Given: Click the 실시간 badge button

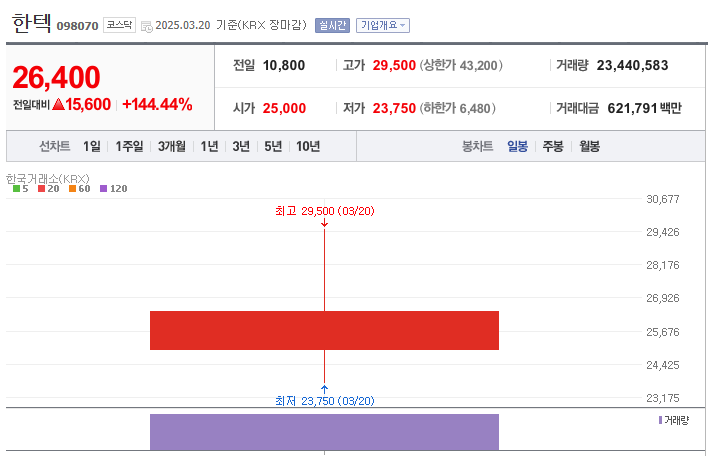Looking at the screenshot, I should (x=332, y=25).
